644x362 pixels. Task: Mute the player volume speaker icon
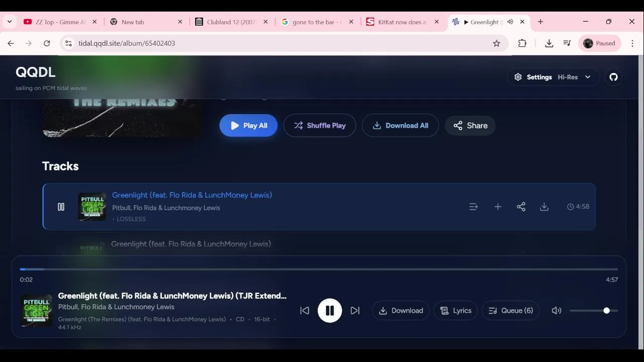556,311
